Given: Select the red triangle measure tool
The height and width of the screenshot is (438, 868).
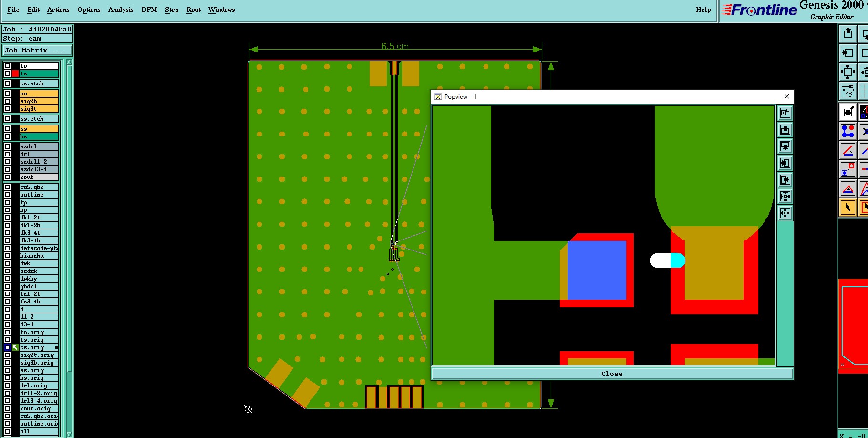Looking at the screenshot, I should coord(847,188).
